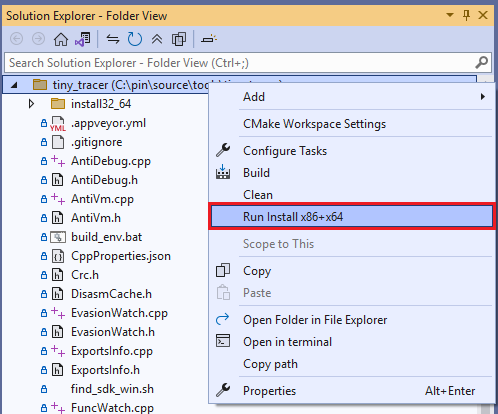The height and width of the screenshot is (414, 498).
Task: Click the C++ icon beside ExportsInfo.cpp
Action: point(58,351)
